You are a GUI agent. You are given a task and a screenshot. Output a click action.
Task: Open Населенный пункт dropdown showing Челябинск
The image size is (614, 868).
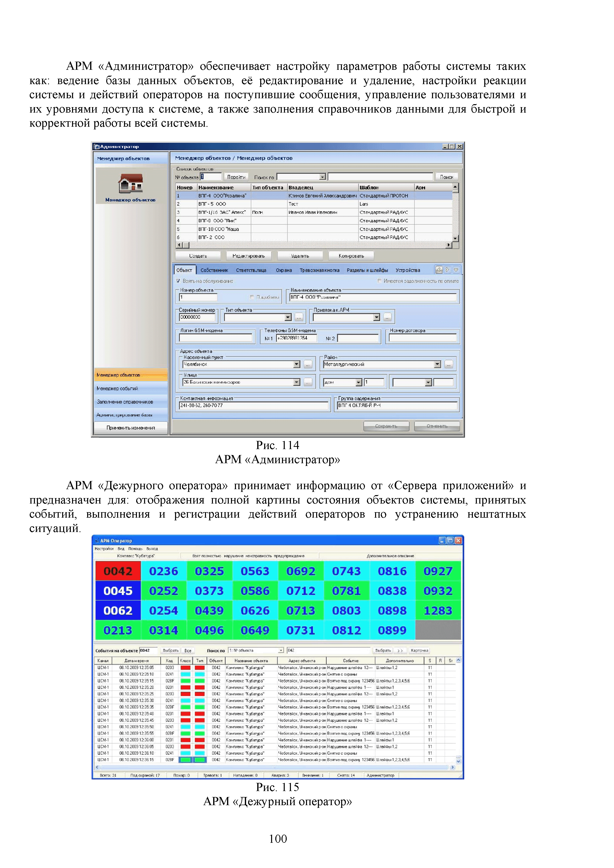point(297,364)
